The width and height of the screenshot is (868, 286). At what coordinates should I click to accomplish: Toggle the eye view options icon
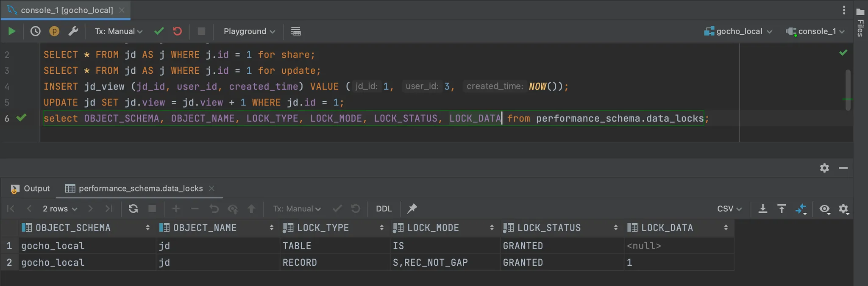coord(824,208)
